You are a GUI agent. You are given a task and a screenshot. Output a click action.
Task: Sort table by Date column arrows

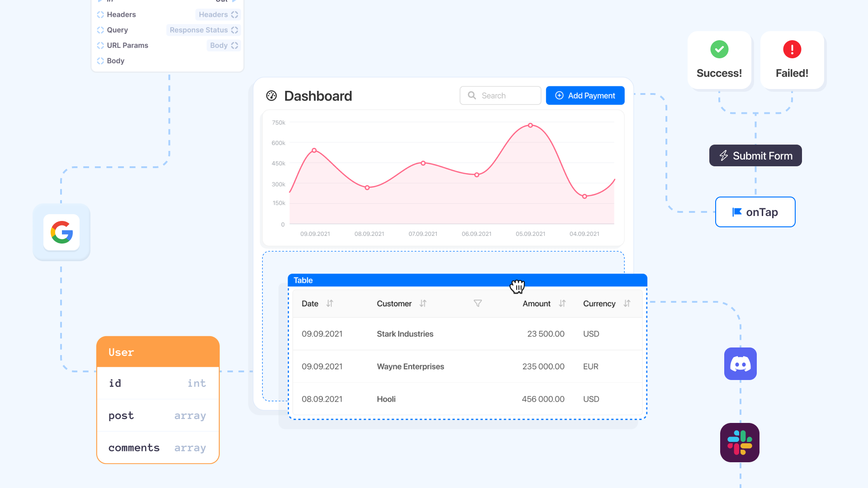(330, 303)
